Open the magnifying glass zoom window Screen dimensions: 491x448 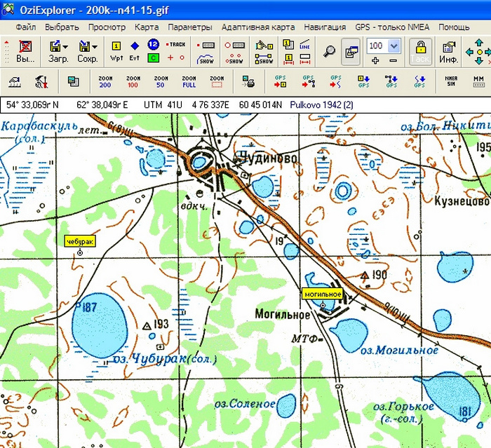[x=329, y=51]
